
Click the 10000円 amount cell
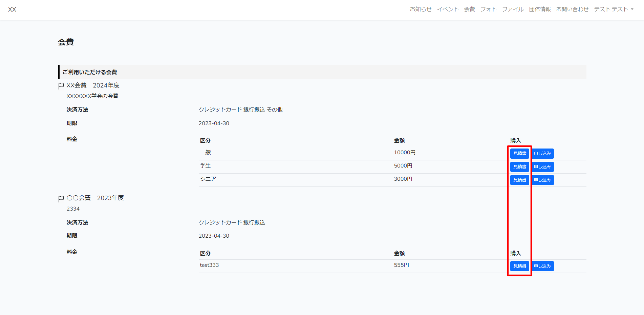click(405, 153)
